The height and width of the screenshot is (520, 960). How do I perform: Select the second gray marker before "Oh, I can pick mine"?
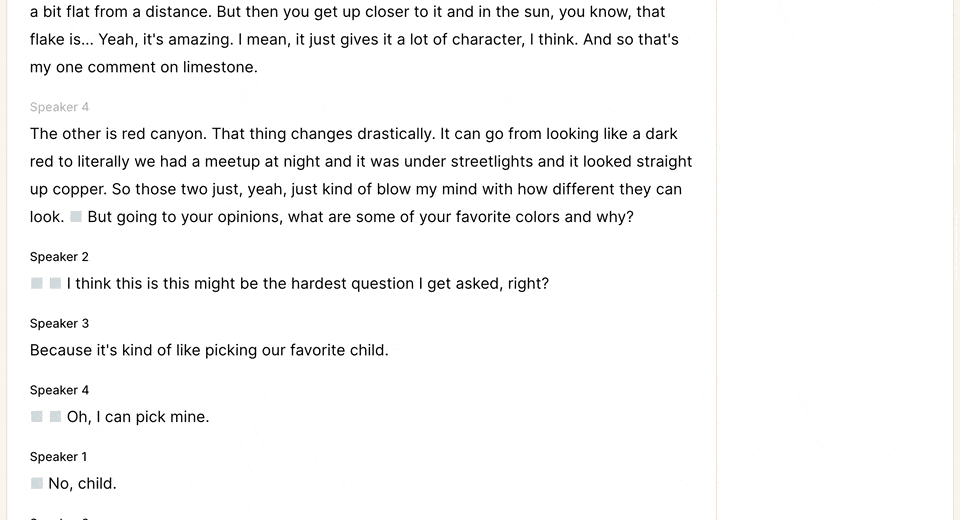pyautogui.click(x=55, y=416)
